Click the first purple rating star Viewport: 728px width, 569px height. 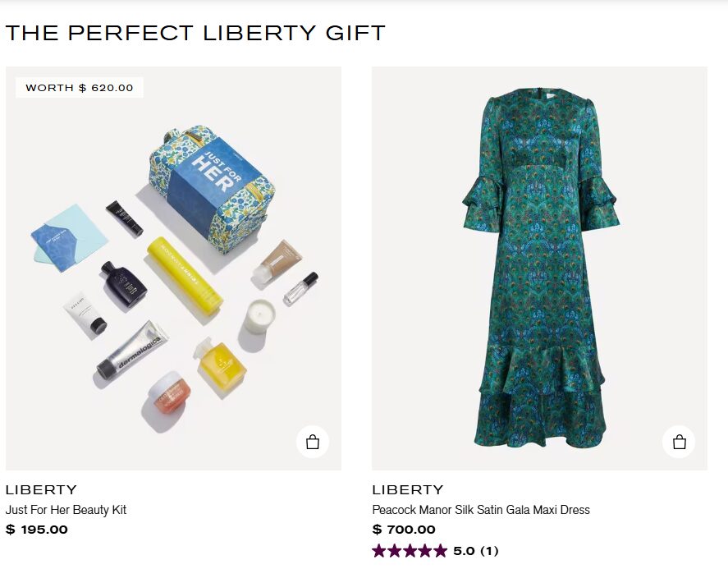click(x=379, y=551)
